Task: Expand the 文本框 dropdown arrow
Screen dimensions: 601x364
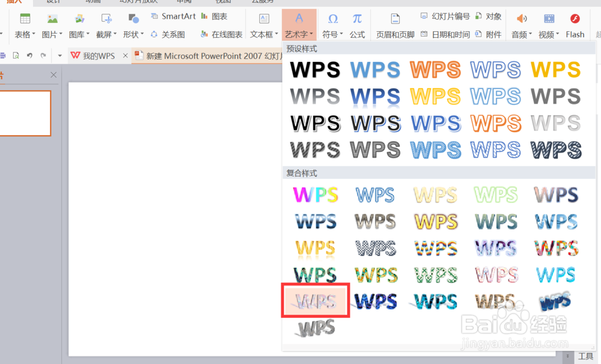Action: click(x=276, y=34)
